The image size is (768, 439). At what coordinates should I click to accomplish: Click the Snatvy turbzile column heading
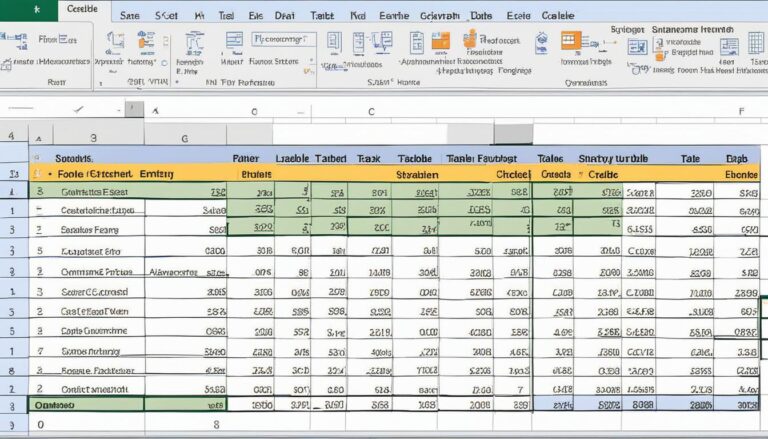coord(613,159)
